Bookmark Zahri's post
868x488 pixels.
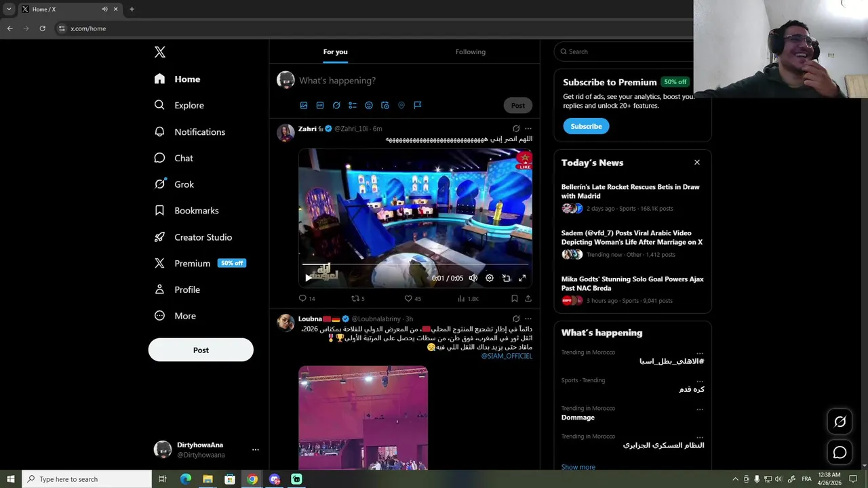coord(515,298)
